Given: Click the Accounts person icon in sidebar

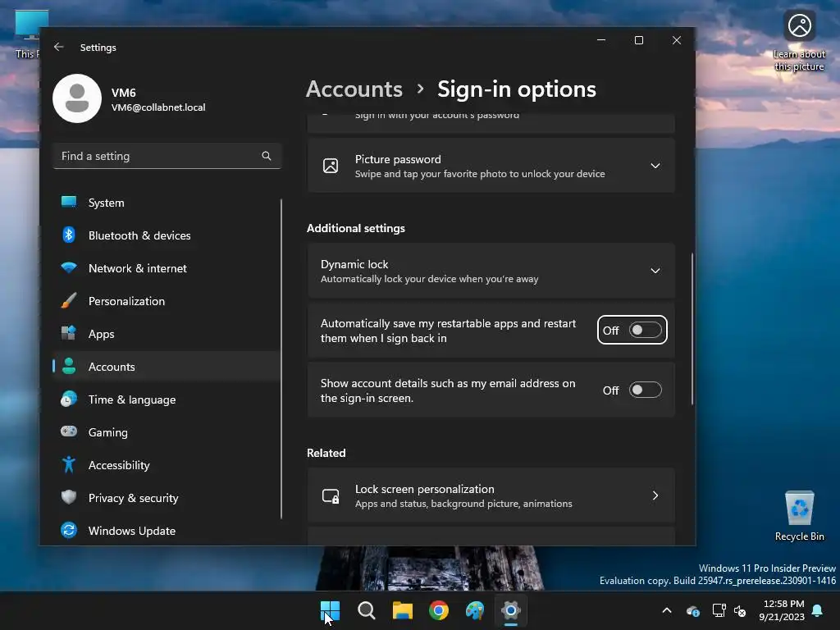Looking at the screenshot, I should pos(69,366).
